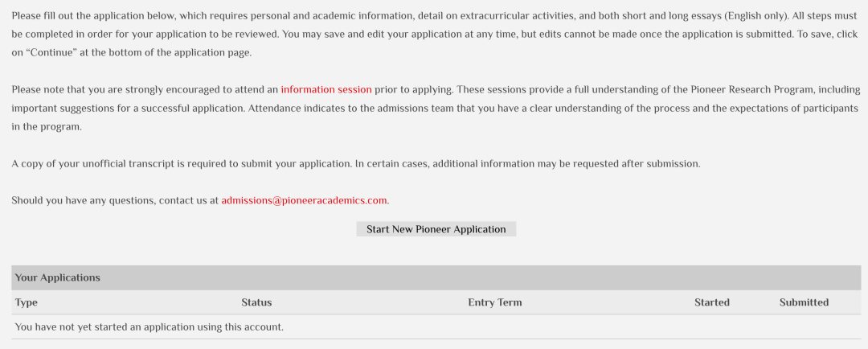Click the Entry Term column header
This screenshot has height=349, width=868.
click(495, 302)
